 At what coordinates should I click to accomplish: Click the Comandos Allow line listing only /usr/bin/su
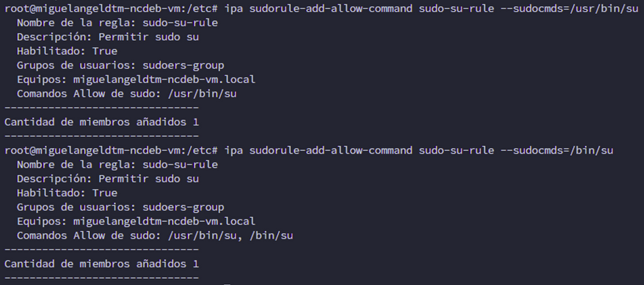(126, 93)
